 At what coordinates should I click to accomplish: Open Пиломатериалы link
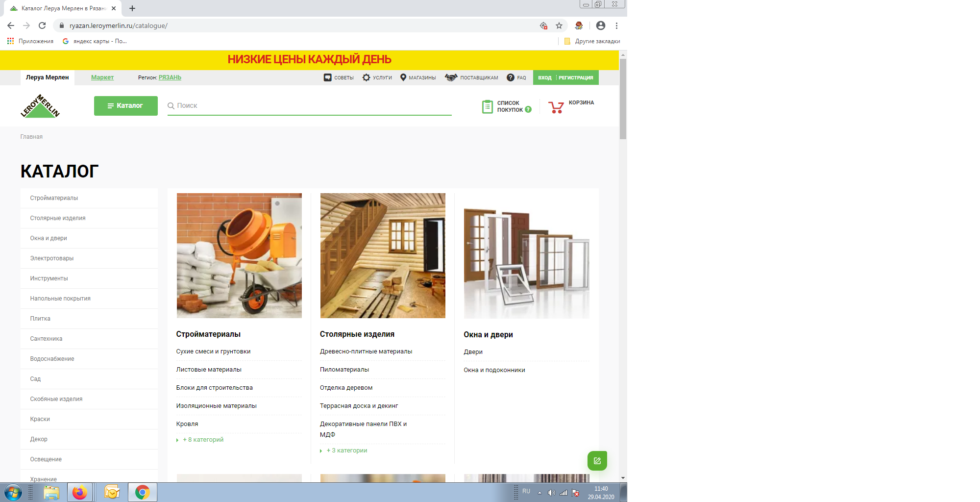344,370
